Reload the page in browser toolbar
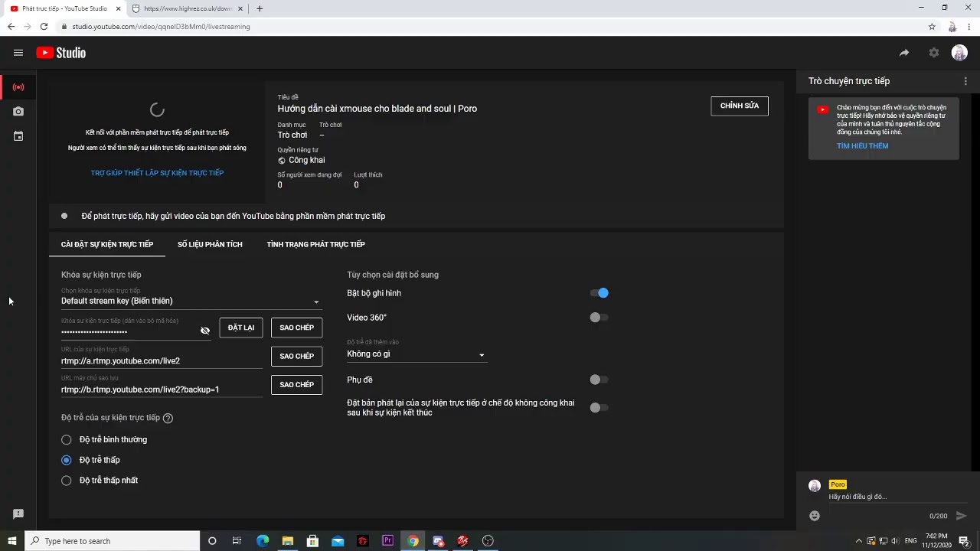Image resolution: width=980 pixels, height=551 pixels. click(44, 26)
